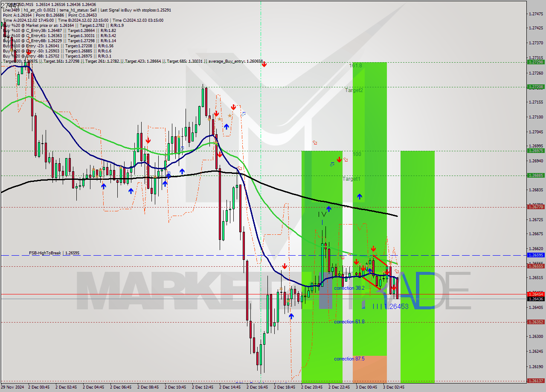The height and width of the screenshot is (392, 546).
Task: Click the '2 Dec 04:45' time axis label
Action: coord(93,387)
